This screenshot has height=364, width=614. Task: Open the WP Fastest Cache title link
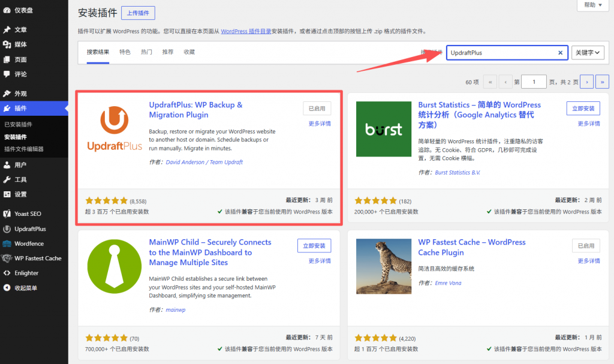471,247
